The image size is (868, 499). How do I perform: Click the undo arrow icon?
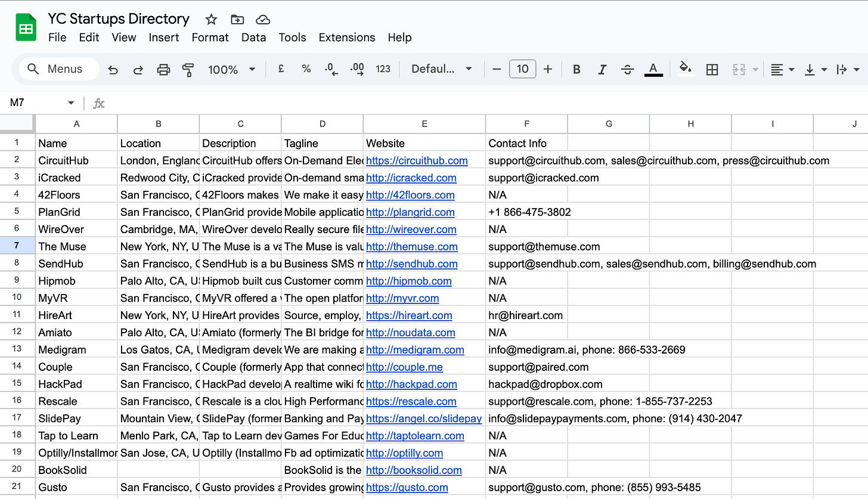[x=113, y=70]
